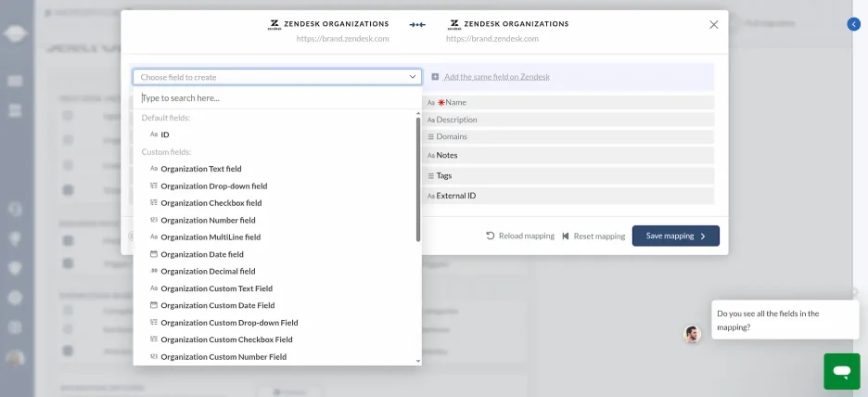Click the calendar icon of Organization Date field
868x397 pixels.
click(x=154, y=254)
